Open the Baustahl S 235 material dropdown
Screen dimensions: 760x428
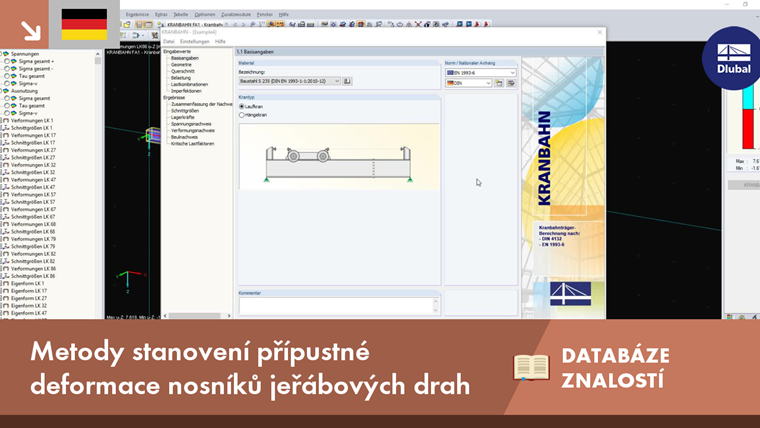(x=289, y=81)
